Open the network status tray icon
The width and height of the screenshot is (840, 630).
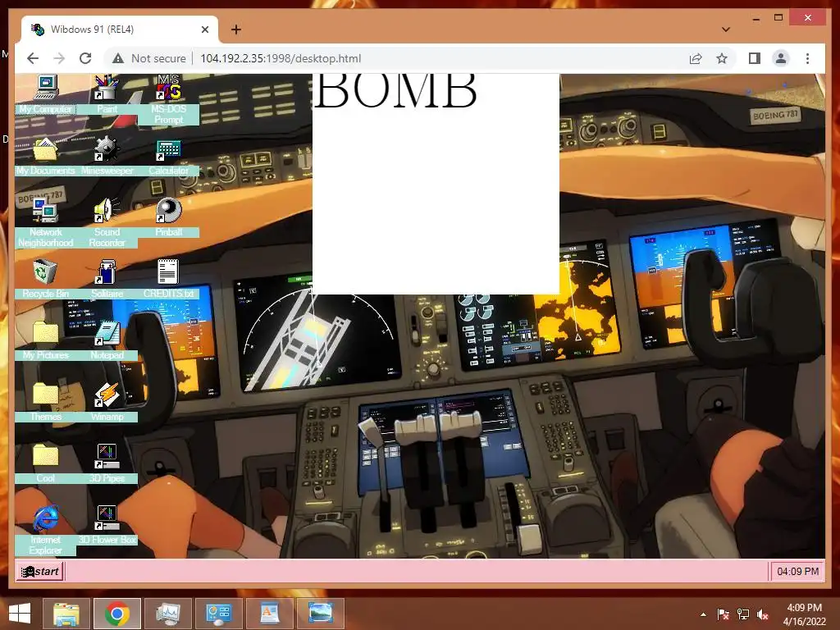coord(743,614)
